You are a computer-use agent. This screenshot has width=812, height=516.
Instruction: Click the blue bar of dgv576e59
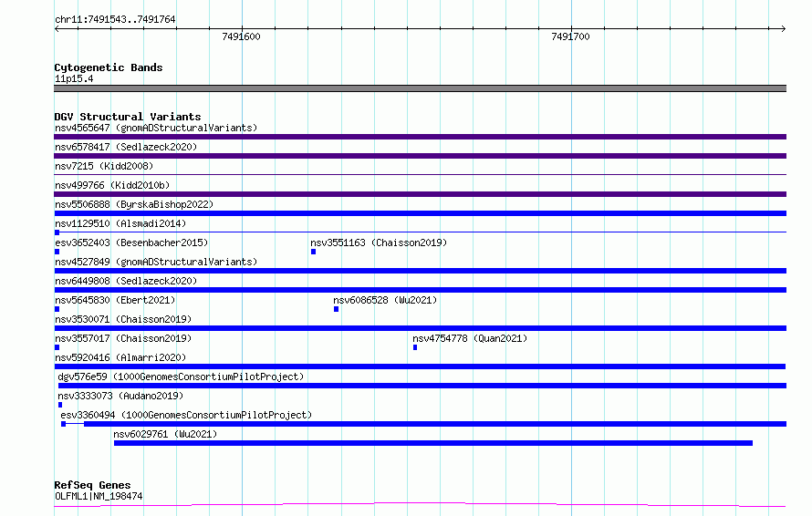tap(422, 386)
